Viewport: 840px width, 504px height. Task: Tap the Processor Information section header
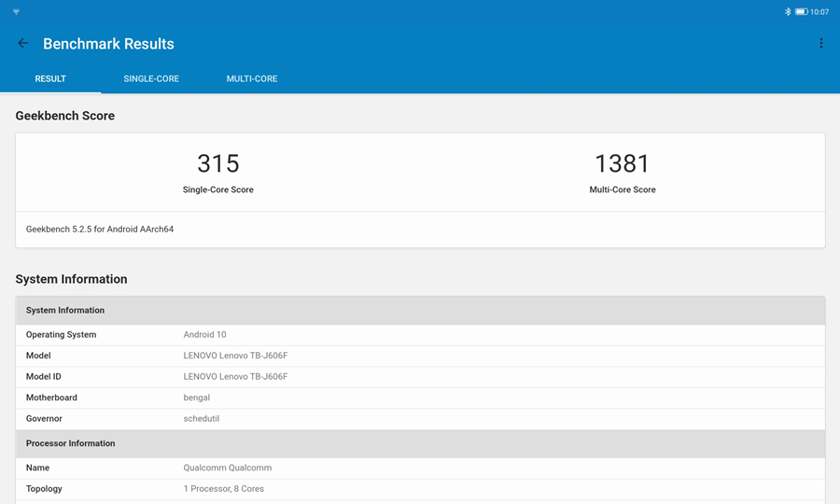[420, 443]
